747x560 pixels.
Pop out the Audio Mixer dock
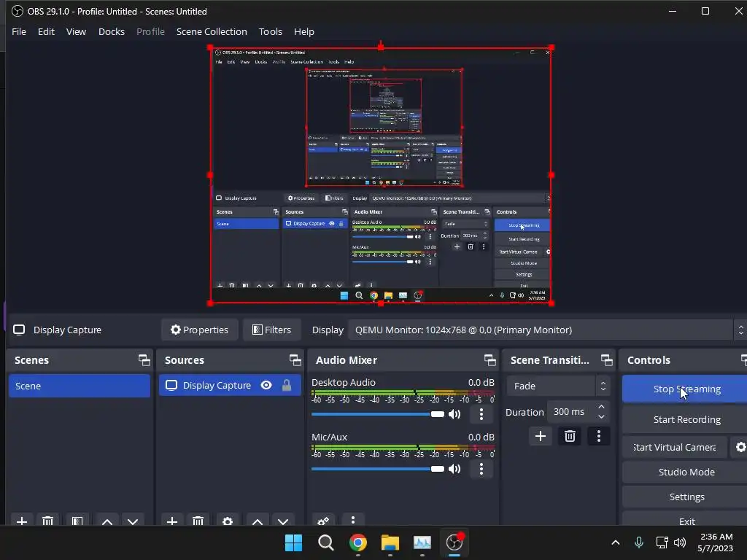[489, 360]
